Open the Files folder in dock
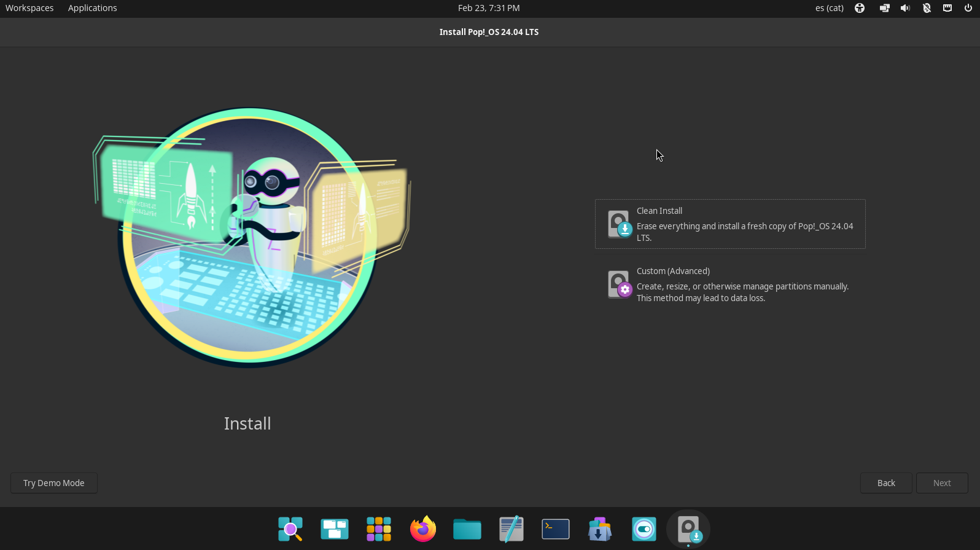This screenshot has height=550, width=980. (x=467, y=529)
